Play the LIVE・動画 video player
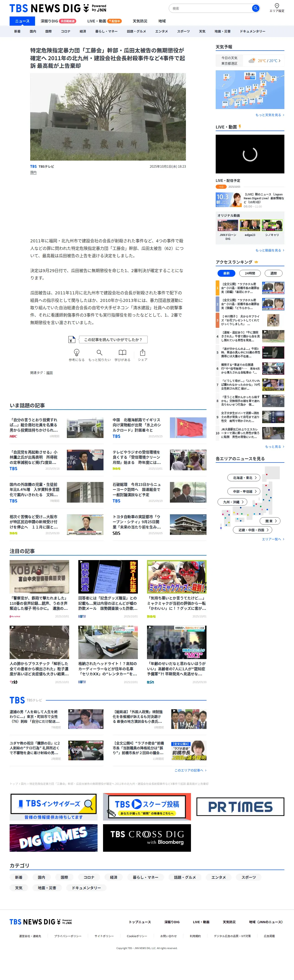Image resolution: width=294 pixels, height=980 pixels. (250, 154)
